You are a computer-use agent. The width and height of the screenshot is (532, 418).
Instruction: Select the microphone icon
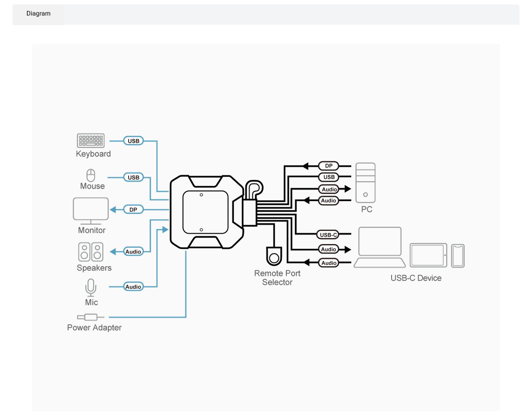pyautogui.click(x=91, y=287)
